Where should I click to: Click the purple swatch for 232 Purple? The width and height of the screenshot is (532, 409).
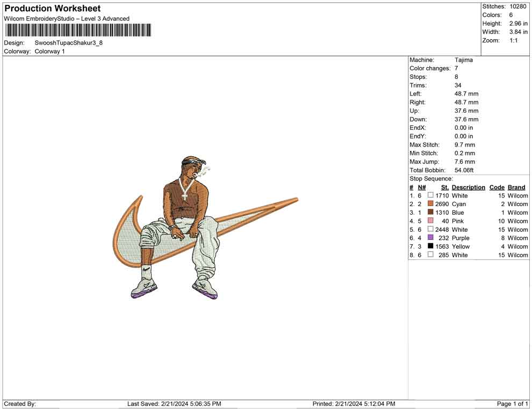pos(430,238)
